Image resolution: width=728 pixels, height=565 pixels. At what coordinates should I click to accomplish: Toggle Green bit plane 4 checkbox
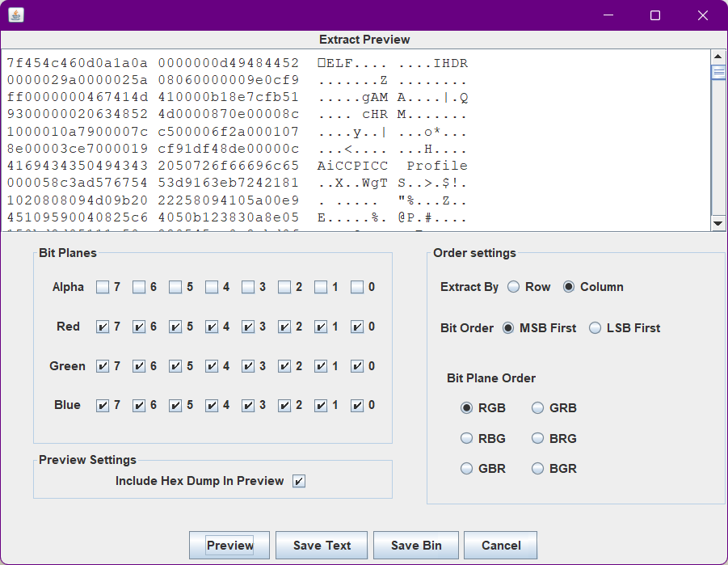pos(212,366)
